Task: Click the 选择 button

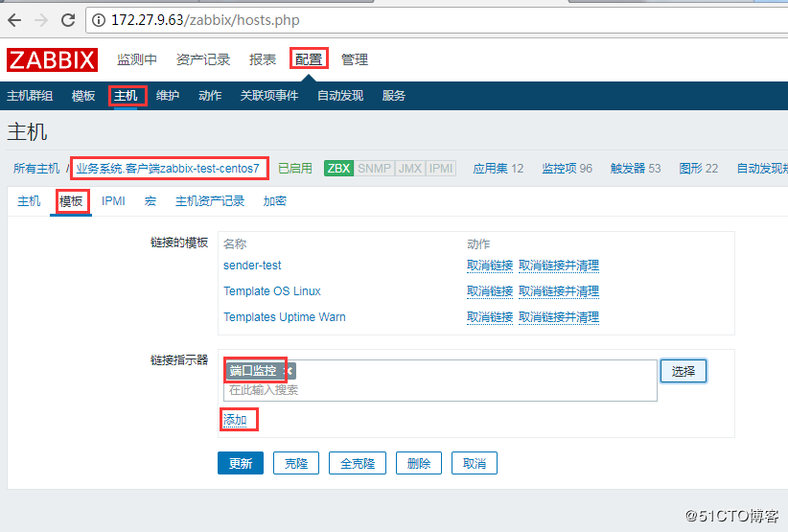Action: click(x=684, y=371)
